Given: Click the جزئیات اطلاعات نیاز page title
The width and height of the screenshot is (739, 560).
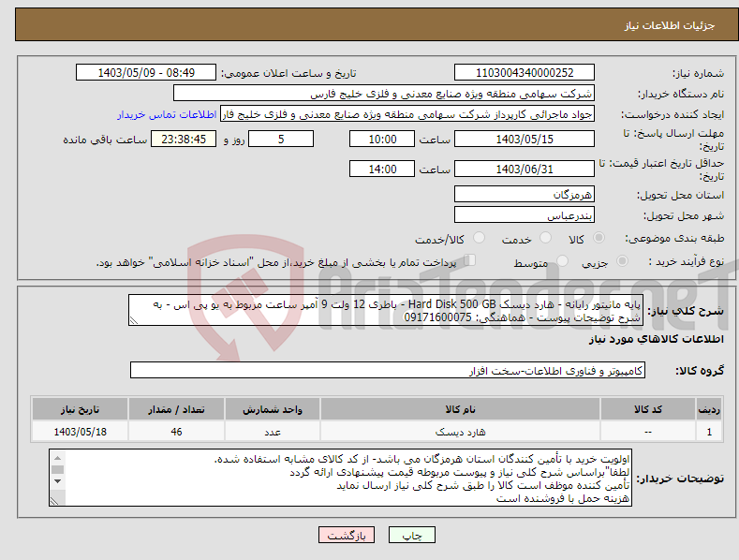Looking at the screenshot, I should point(670,25).
